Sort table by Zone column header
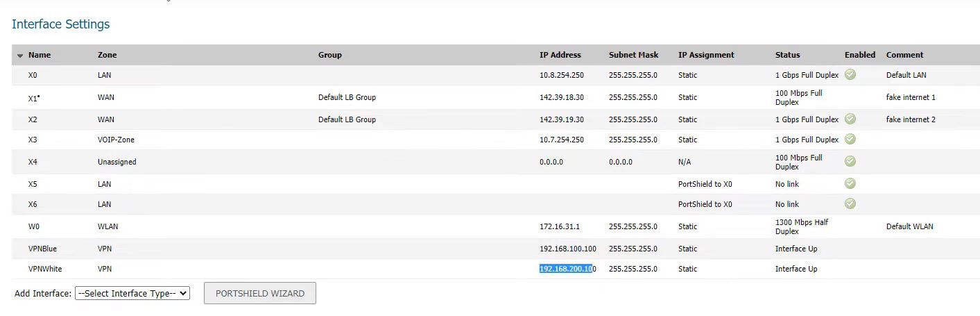The height and width of the screenshot is (316, 980). coord(107,55)
